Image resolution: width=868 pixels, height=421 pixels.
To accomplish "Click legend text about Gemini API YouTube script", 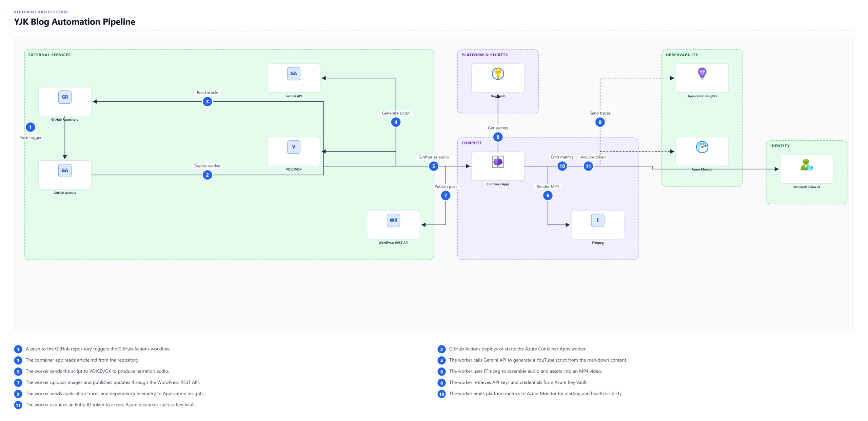I will click(x=538, y=360).
